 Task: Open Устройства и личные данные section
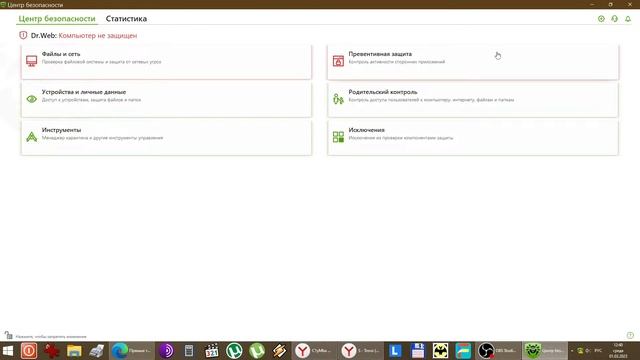tap(166, 100)
